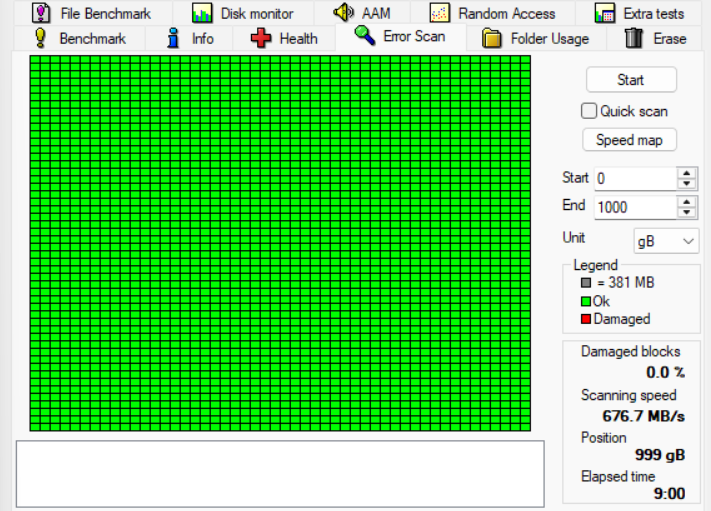Click the File Benchmark magnifier icon

41,13
